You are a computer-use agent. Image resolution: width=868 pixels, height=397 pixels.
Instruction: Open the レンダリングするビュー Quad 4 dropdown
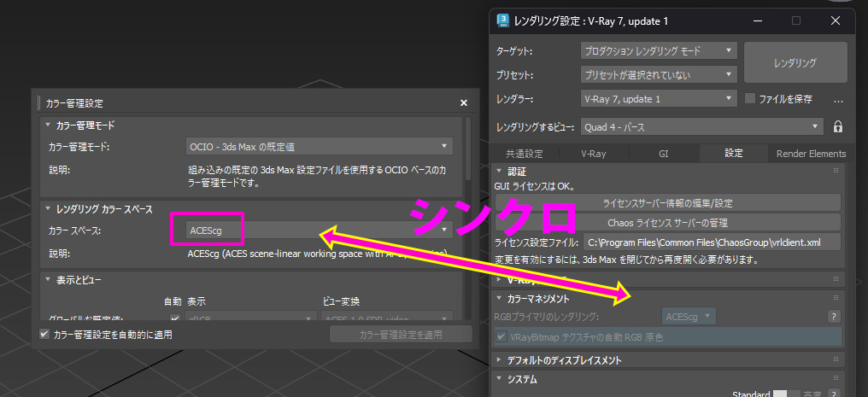coord(702,126)
